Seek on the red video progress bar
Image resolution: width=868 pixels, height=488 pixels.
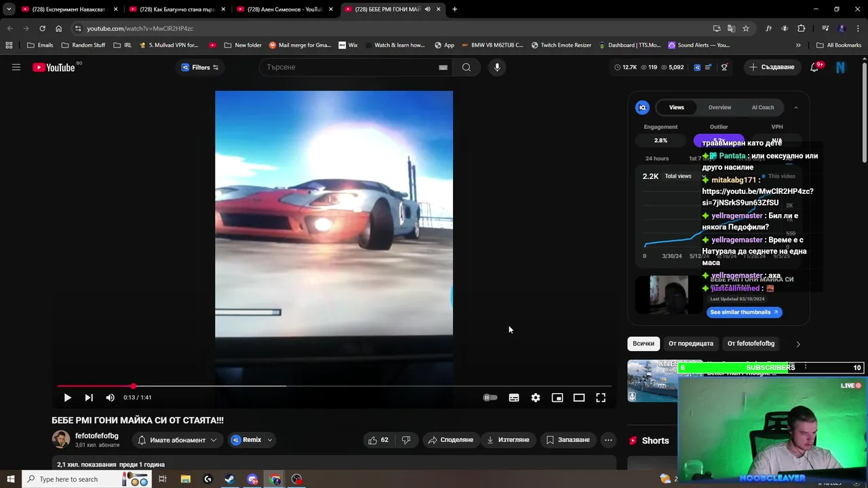point(334,386)
